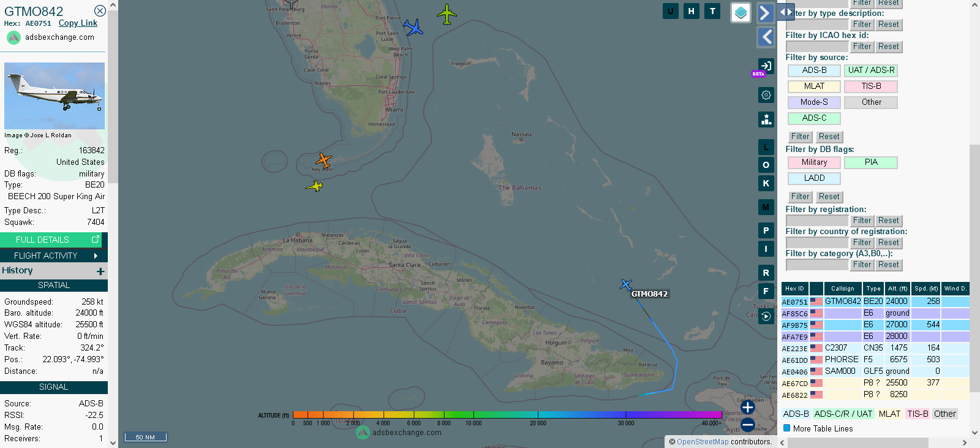Open the settings gear
The height and width of the screenshot is (448, 980).
[x=766, y=95]
